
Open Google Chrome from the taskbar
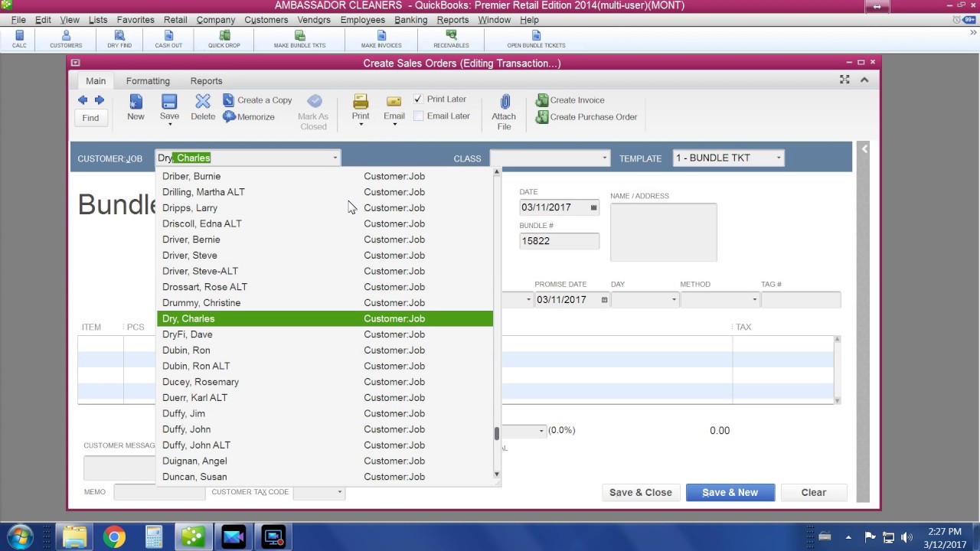pyautogui.click(x=114, y=537)
